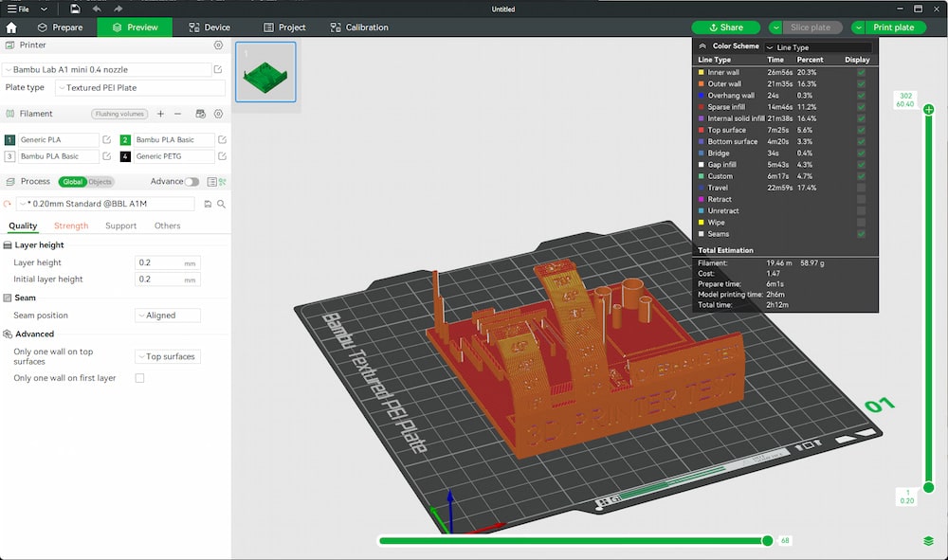The width and height of the screenshot is (948, 560).
Task: Edit the Generic PETG filament preset
Action: tap(222, 155)
